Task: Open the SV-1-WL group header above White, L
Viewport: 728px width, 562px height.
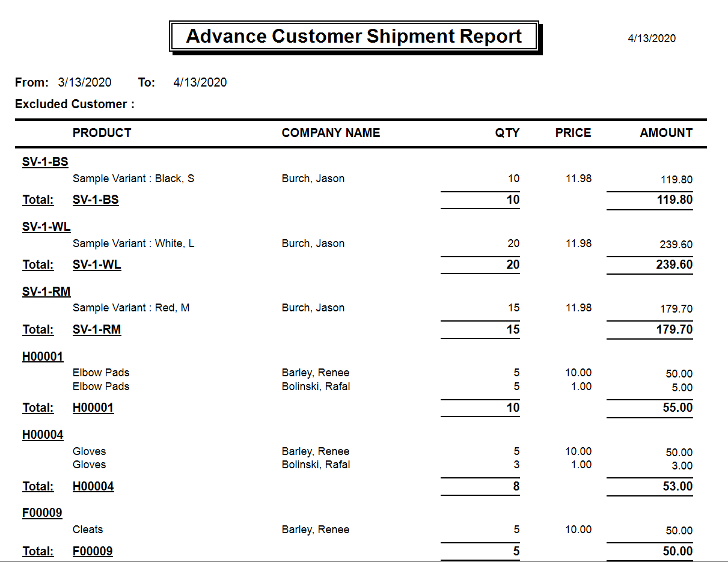Action: (46, 227)
